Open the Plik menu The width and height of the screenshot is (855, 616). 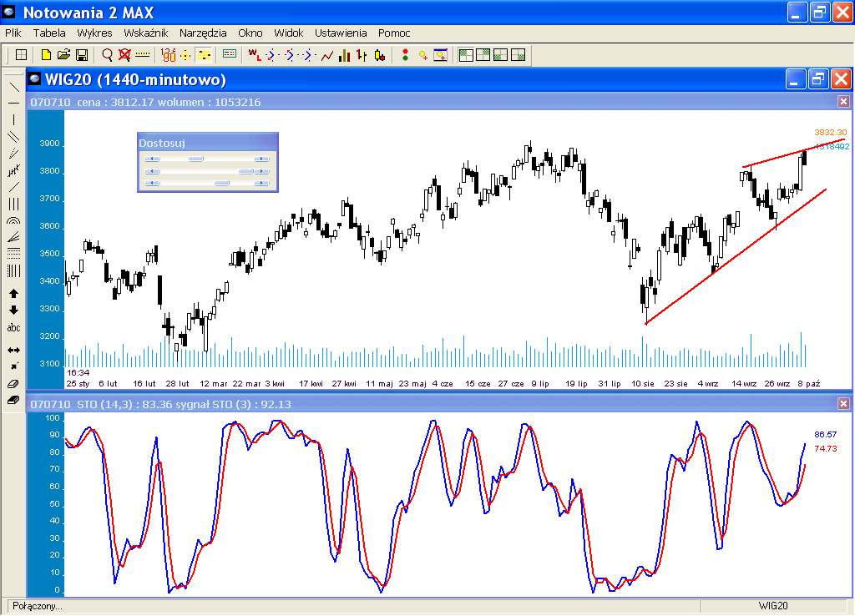point(13,33)
